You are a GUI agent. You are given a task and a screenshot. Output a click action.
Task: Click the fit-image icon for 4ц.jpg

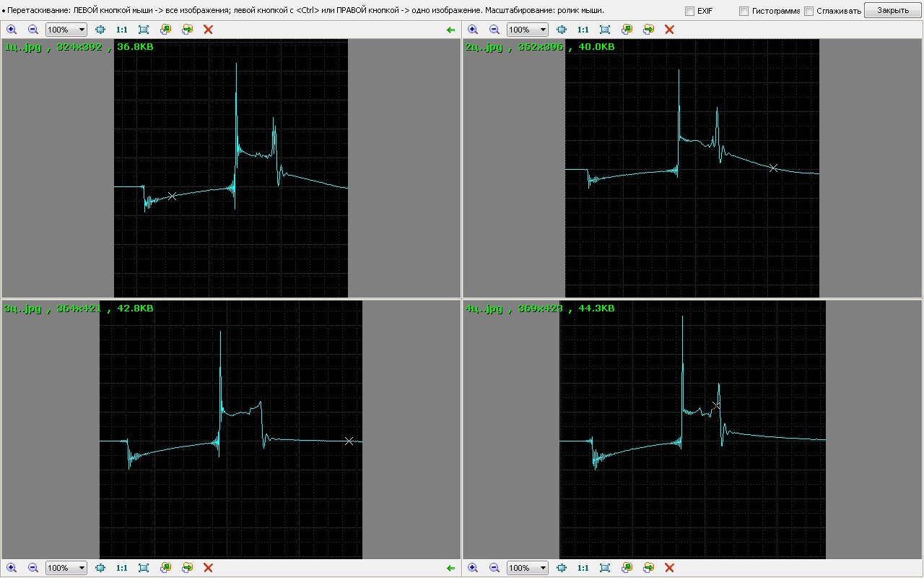point(562,568)
